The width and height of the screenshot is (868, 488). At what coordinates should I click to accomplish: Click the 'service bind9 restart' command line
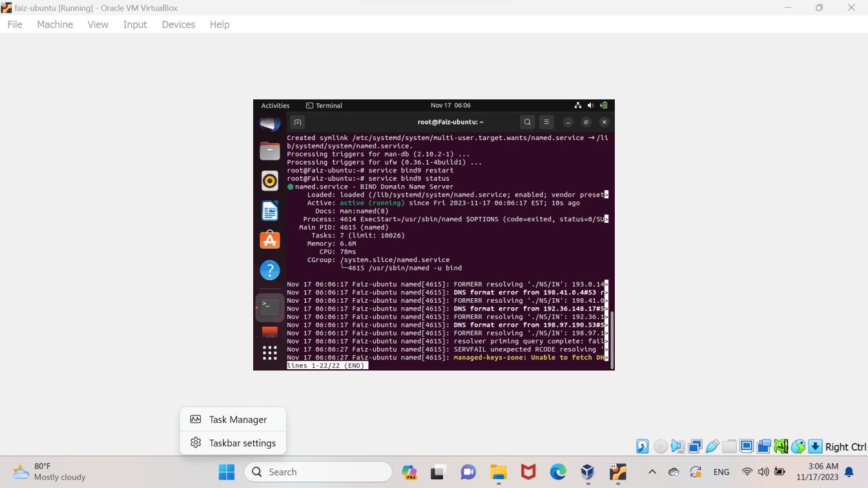[x=370, y=170]
